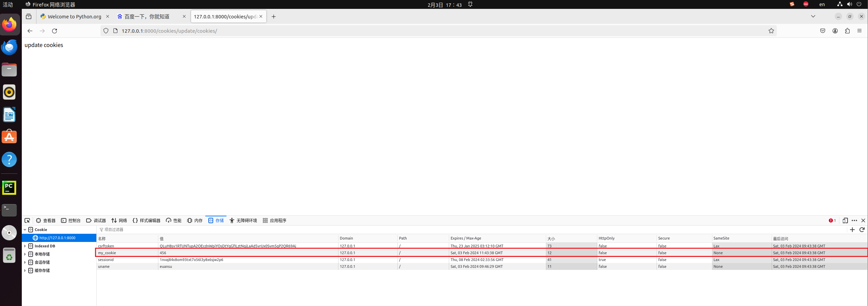Viewport: 868px width, 306px height.
Task: Expand the 本地存储 tree node
Action: pyautogui.click(x=25, y=254)
